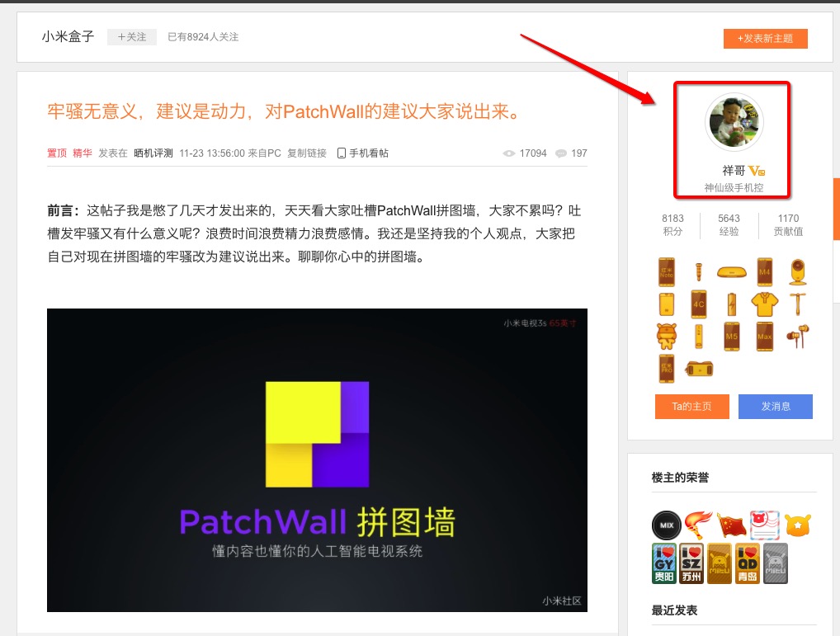Click the view count eye icon
Viewport: 840px width, 636px height.
(x=509, y=153)
